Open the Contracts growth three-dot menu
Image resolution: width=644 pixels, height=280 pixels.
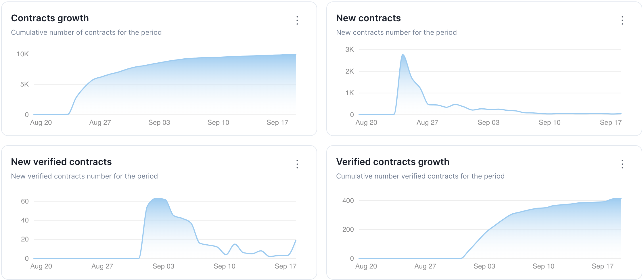coord(297,20)
